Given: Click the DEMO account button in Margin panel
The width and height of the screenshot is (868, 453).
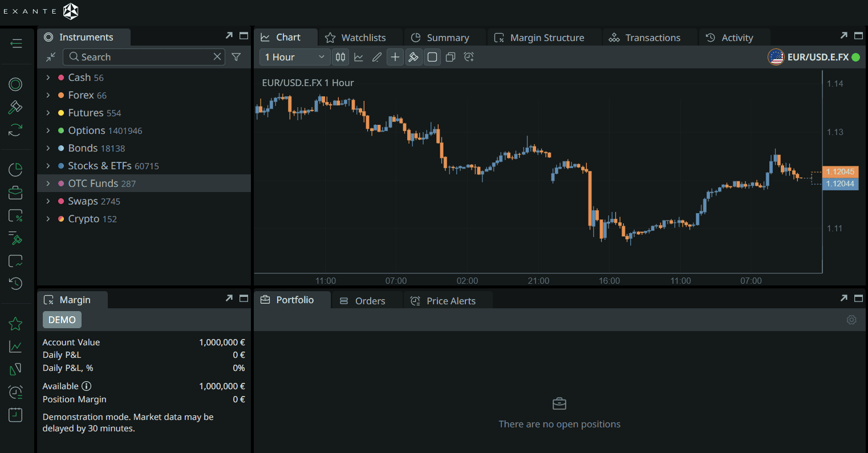Looking at the screenshot, I should tap(62, 320).
